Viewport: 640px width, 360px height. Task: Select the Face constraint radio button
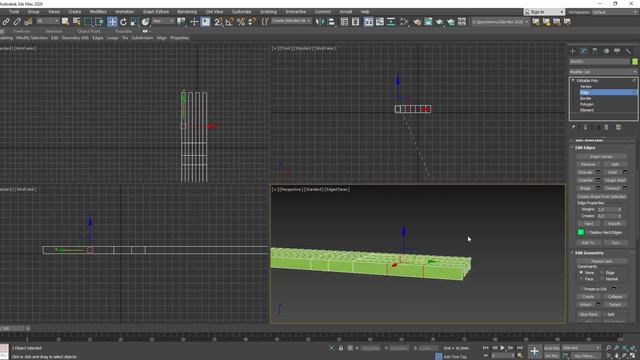(581, 279)
